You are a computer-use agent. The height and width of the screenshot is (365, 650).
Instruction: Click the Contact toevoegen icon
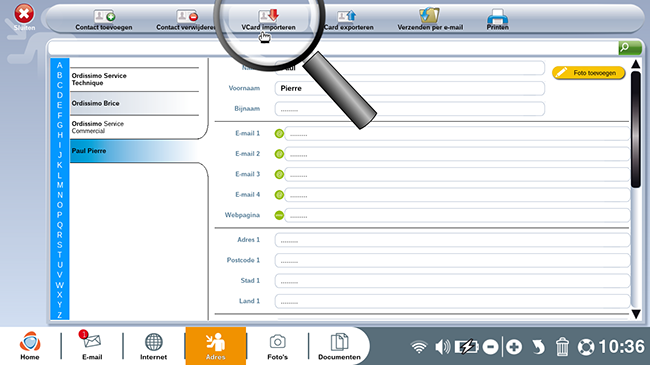coord(104,16)
